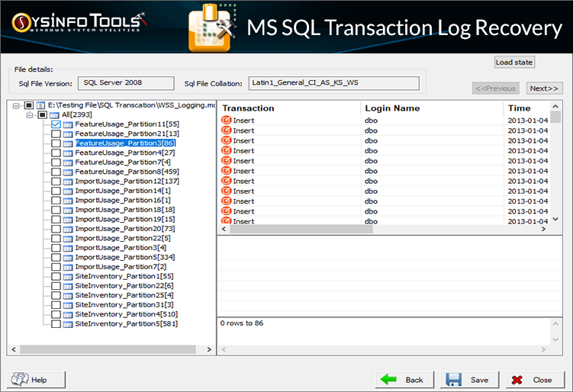This screenshot has width=573, height=392.
Task: Collapse the root WSS_Logging file node
Action: click(x=16, y=105)
